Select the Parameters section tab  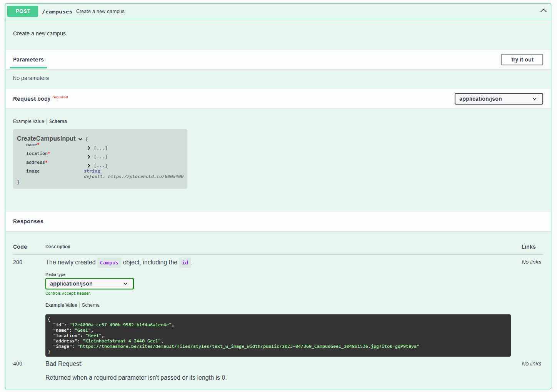coord(28,60)
